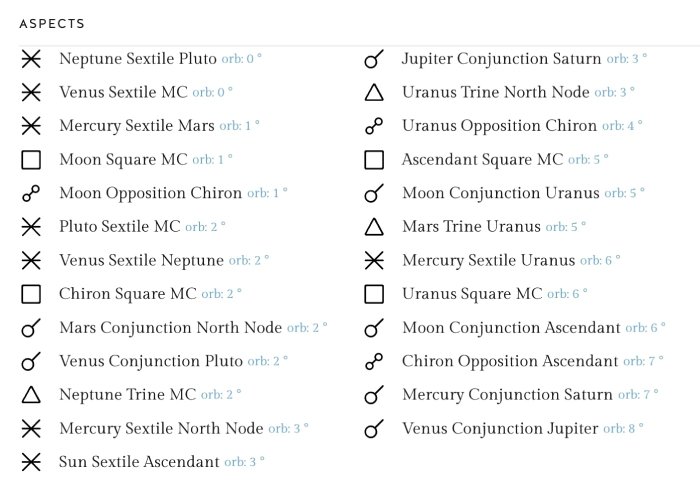Click square icon beside Ascendant Square MC
Viewport: 700px width, 497px height.
pos(373,160)
